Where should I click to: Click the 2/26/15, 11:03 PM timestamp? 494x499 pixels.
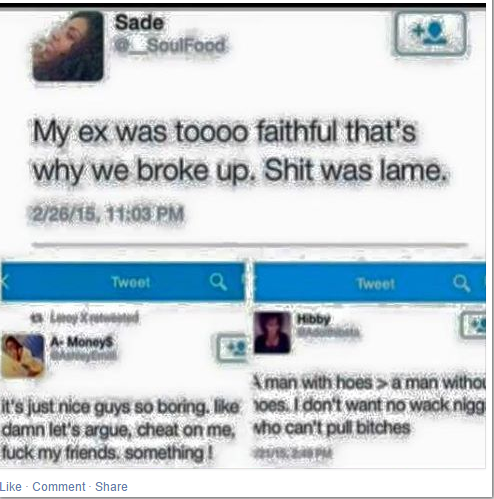[107, 214]
